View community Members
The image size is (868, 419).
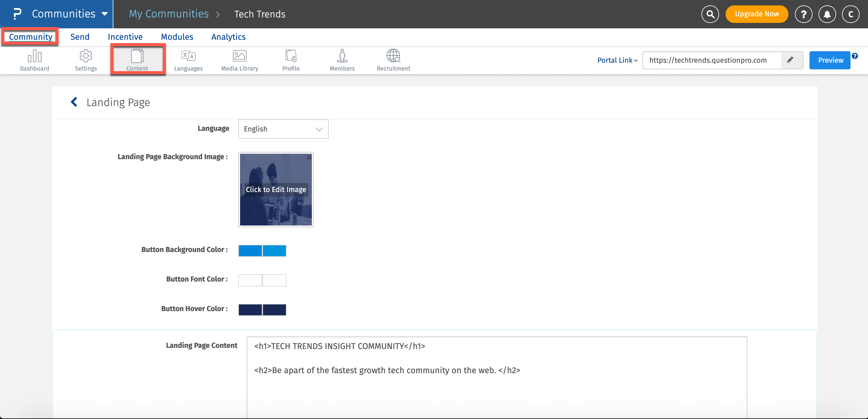pos(342,60)
